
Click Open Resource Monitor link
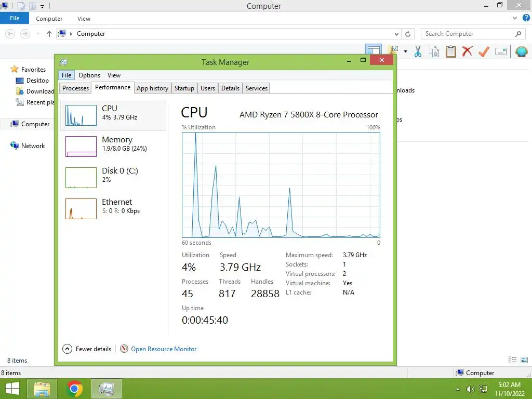[164, 349]
